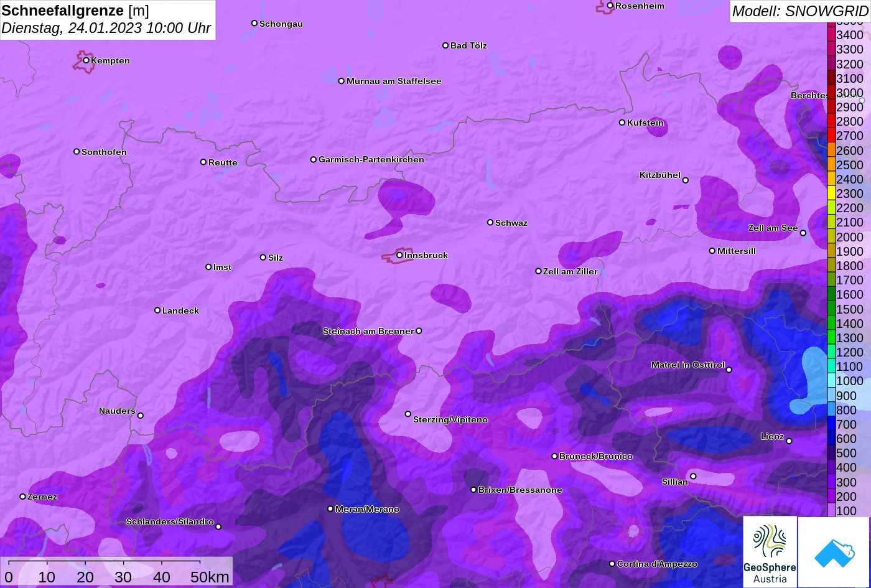Click the 'Silz' town label
This screenshot has height=588, width=871.
[x=276, y=258]
